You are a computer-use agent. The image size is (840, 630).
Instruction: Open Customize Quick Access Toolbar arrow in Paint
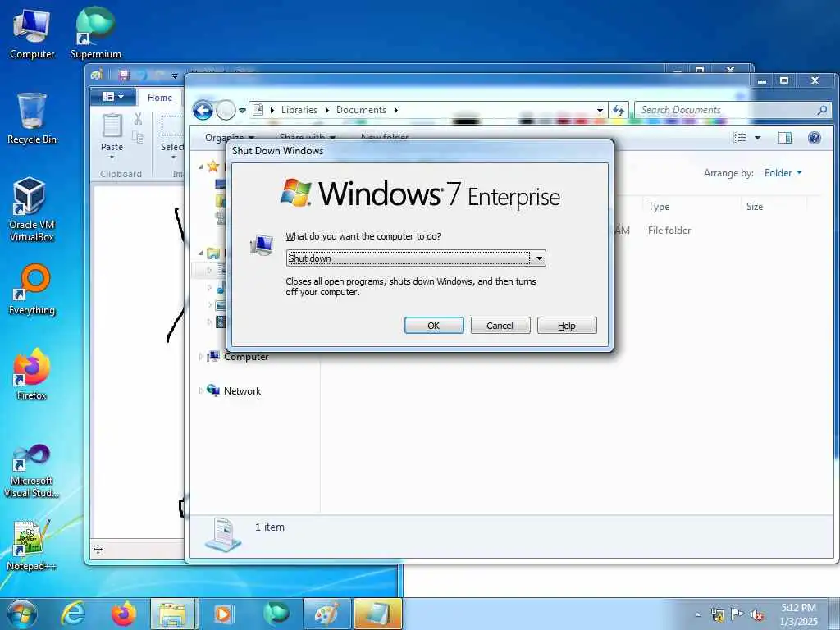point(175,75)
